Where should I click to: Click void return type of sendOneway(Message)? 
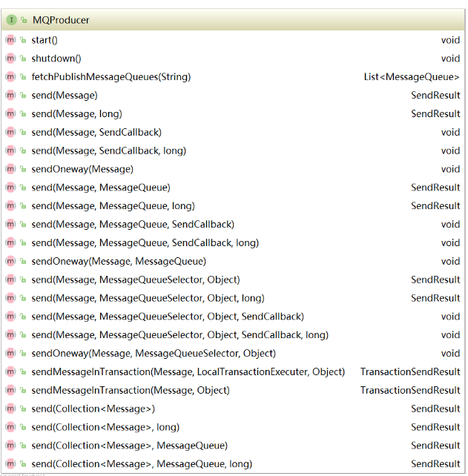point(450,169)
